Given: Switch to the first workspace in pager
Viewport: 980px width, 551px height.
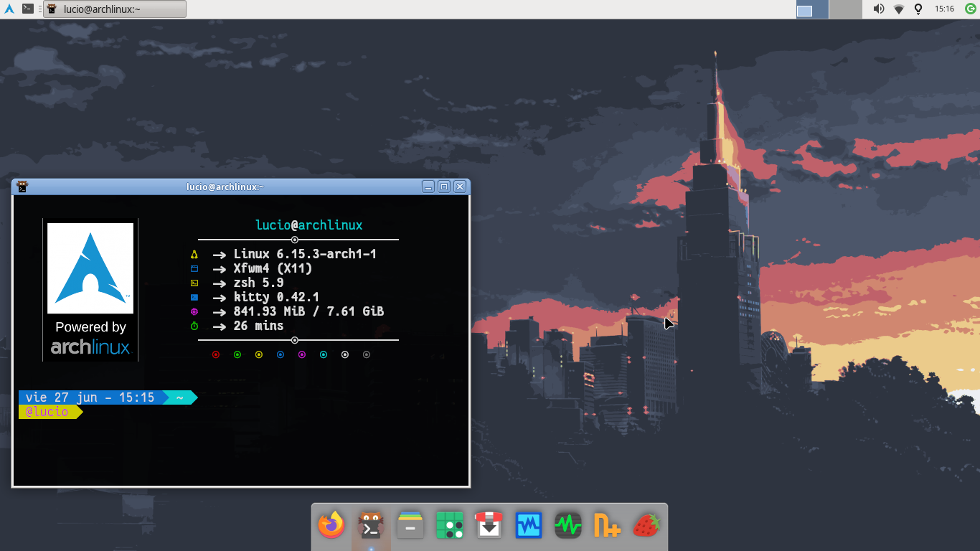Looking at the screenshot, I should coord(812,9).
